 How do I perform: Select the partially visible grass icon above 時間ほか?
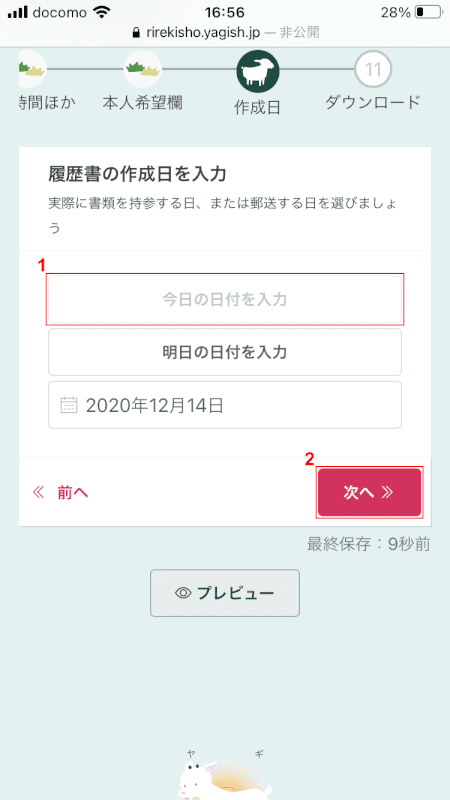coord(33,68)
